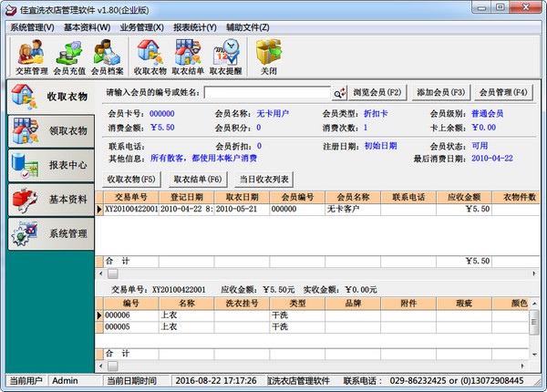Image resolution: width=547 pixels, height=392 pixels.
Task: Click 类型 column header in items grid
Action: pyautogui.click(x=297, y=304)
